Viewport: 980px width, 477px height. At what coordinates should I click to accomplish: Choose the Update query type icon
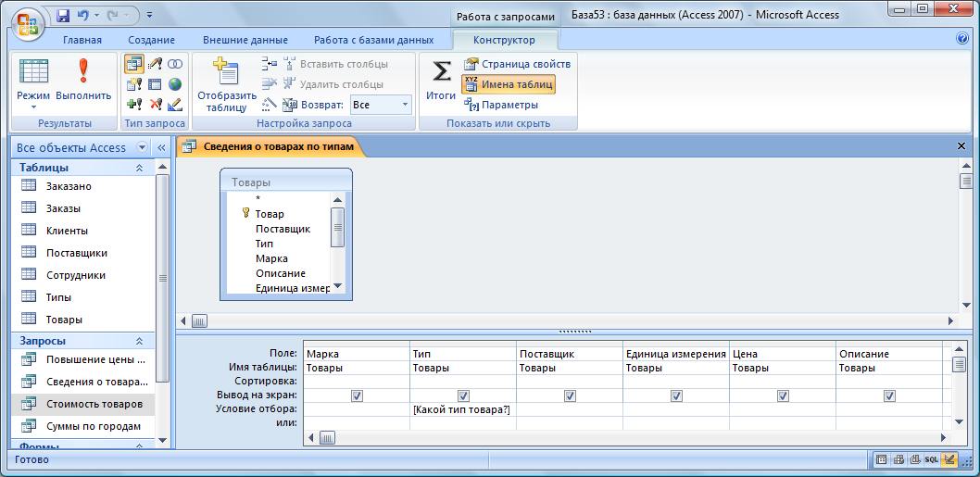(x=155, y=64)
